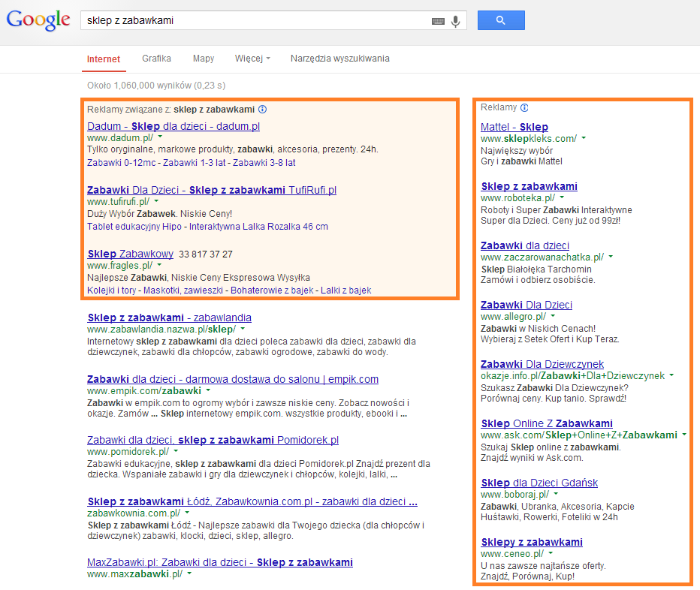Expand arrow next to www.allegro.pl/
700x590 pixels.
(x=553, y=315)
